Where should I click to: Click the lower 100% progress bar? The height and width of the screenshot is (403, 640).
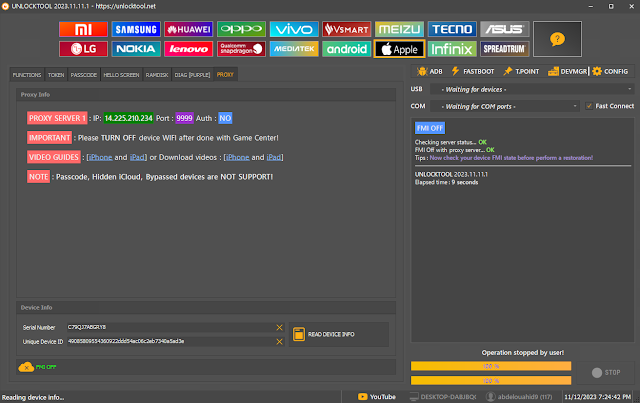click(491, 381)
